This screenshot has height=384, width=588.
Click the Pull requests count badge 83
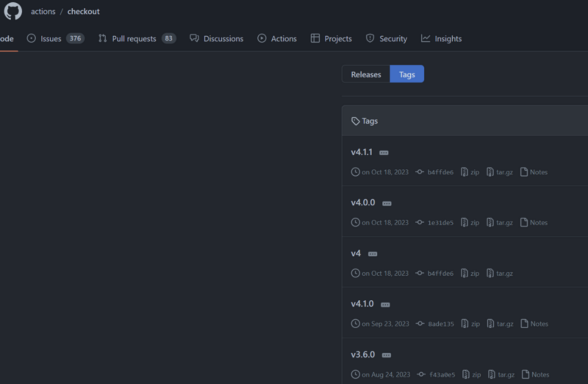(x=169, y=38)
